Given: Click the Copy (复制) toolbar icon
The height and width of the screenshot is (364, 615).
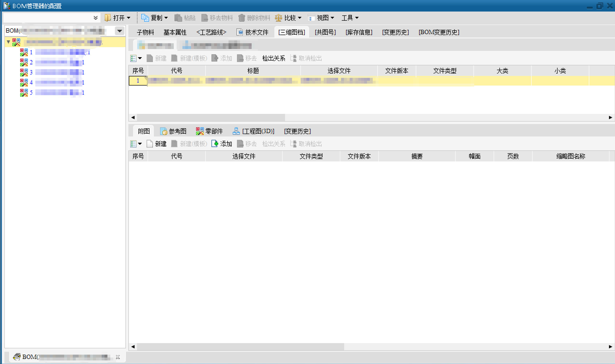Looking at the screenshot, I should 145,18.
